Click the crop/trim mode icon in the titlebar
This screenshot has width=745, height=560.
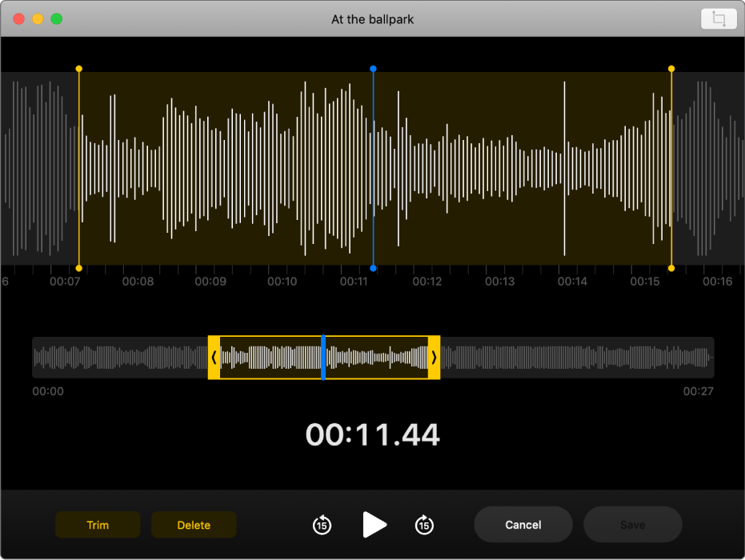718,18
